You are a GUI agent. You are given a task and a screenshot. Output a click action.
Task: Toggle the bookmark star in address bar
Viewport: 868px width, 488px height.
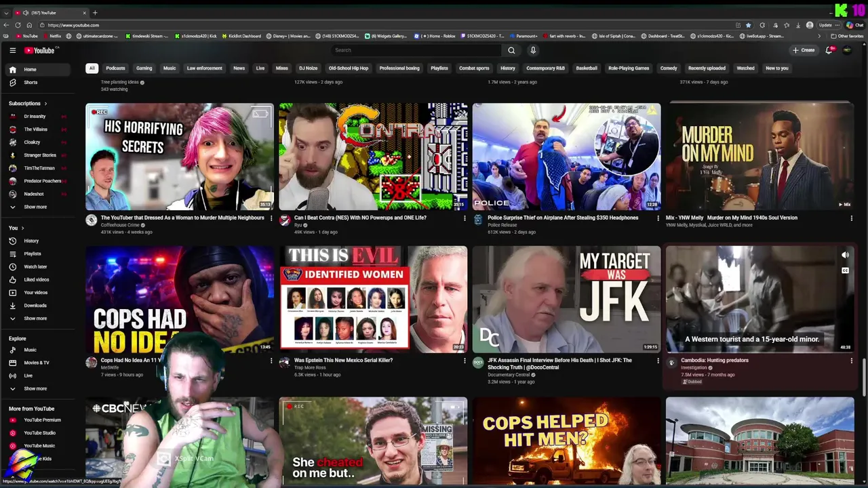[748, 25]
